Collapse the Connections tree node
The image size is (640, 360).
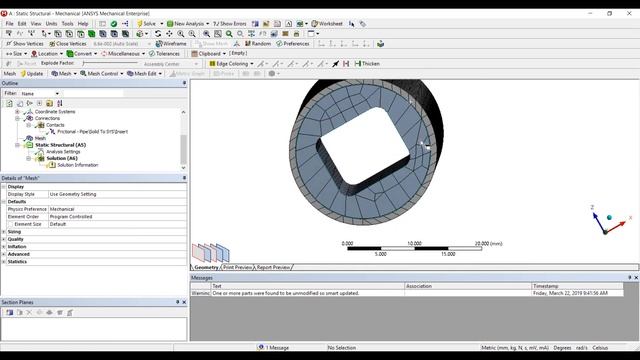coord(17,118)
